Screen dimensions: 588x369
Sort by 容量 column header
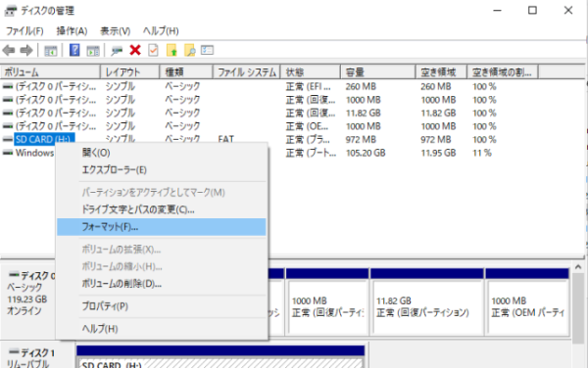click(378, 71)
